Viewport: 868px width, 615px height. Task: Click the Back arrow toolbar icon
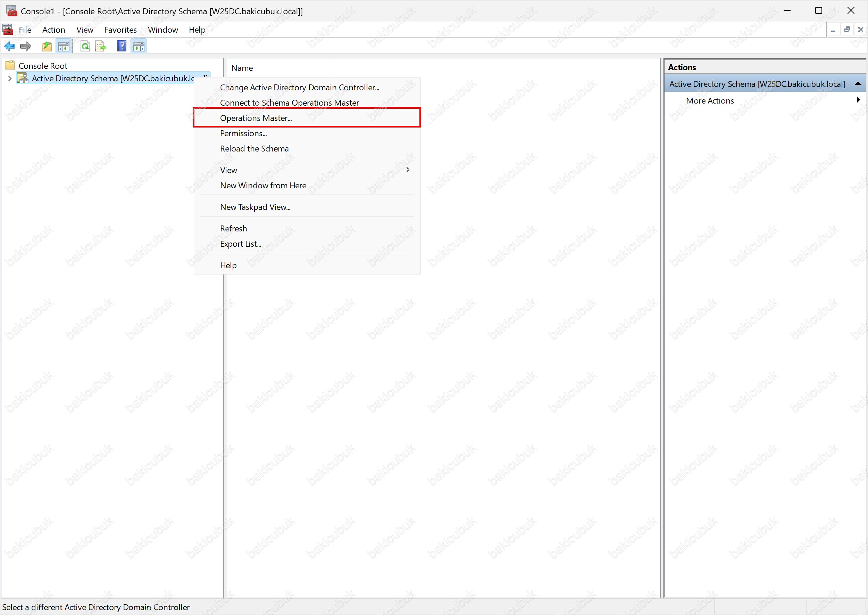(9, 46)
